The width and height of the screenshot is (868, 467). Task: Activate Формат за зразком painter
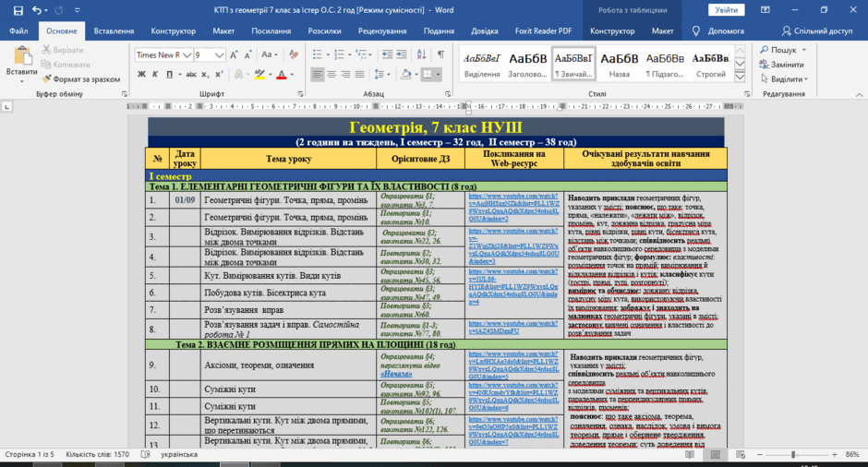[x=81, y=79]
